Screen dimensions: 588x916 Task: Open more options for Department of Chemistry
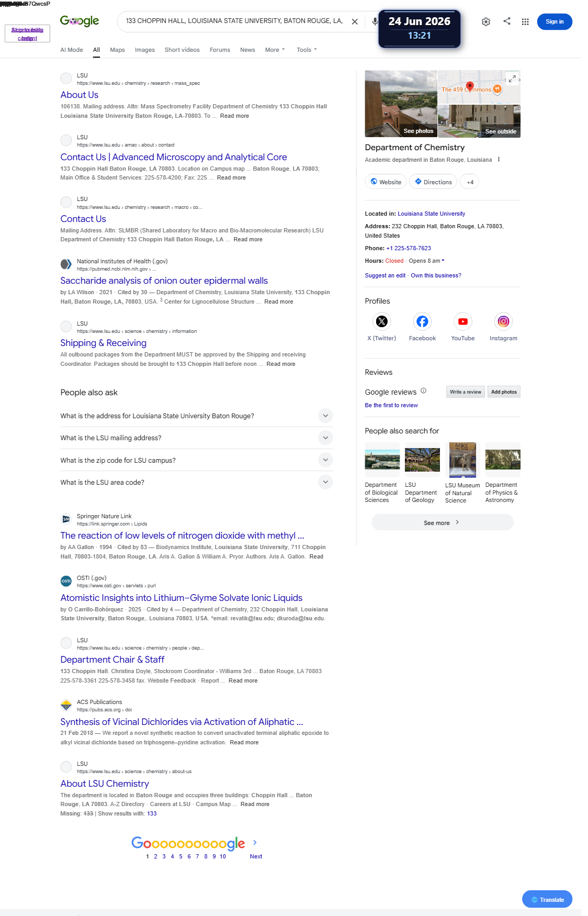point(499,159)
